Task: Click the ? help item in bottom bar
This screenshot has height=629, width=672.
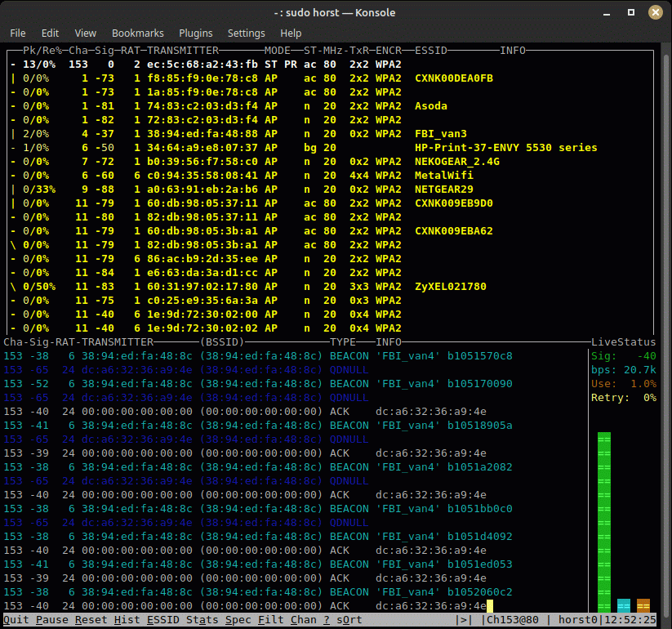Action: [327, 619]
